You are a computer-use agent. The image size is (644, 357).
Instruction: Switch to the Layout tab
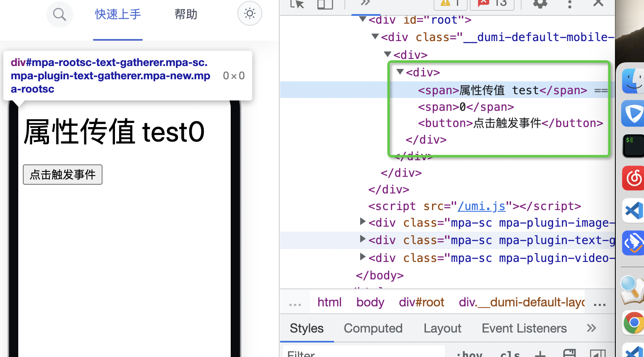pos(442,328)
